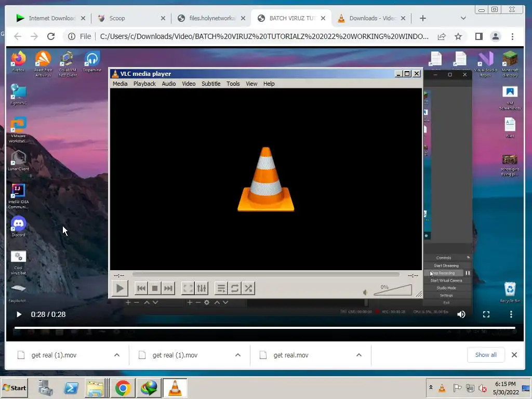Click Discord icon in video desktop
Screen dimensions: 532x399
tap(18, 226)
